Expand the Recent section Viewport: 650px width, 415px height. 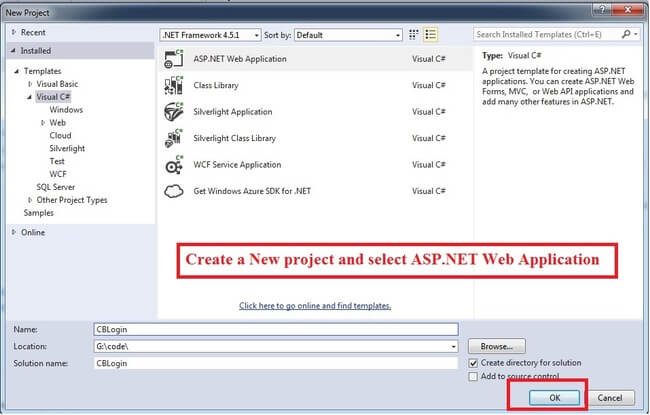tap(14, 32)
